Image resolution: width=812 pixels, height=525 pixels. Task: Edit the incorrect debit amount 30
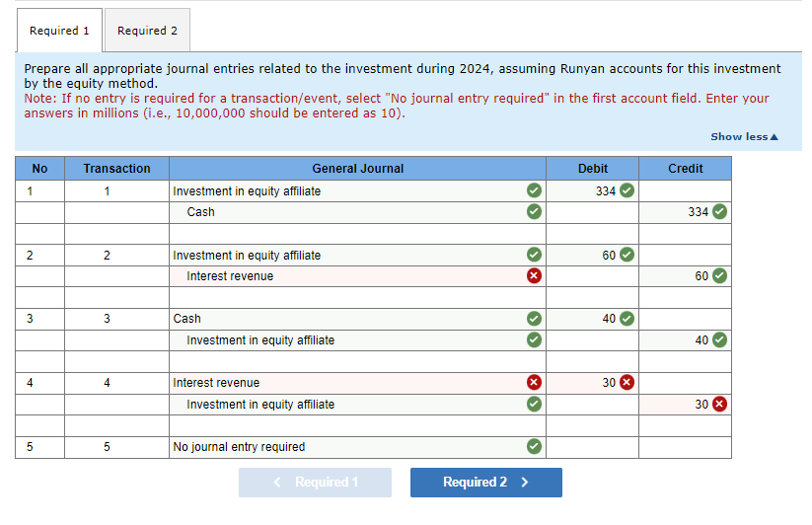coord(592,383)
